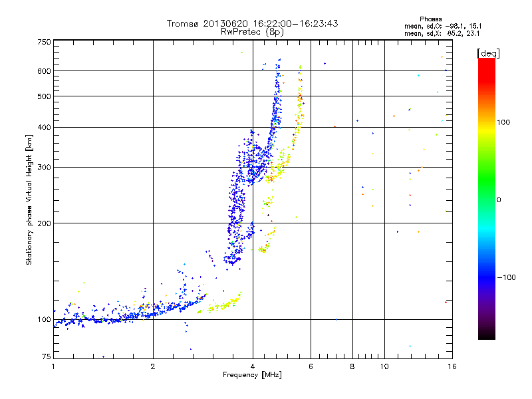Click the y-axis tick label '500'
The width and height of the screenshot is (532, 399).
44,96
